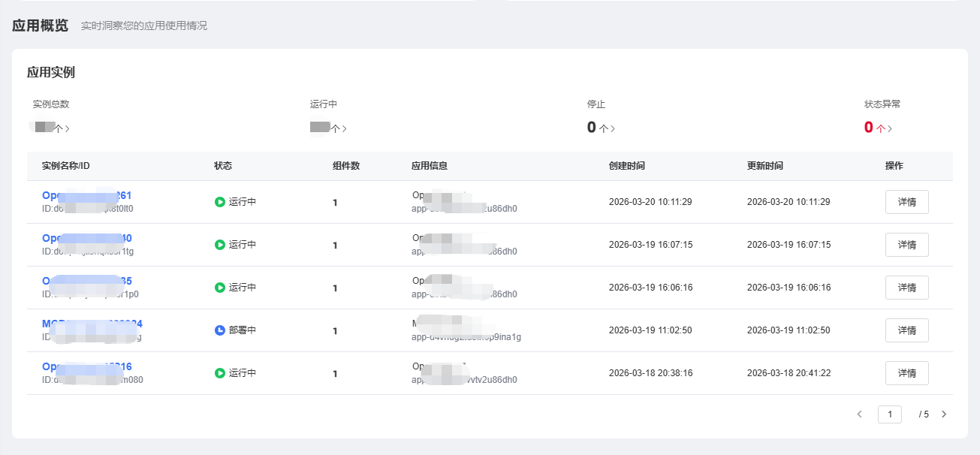
Task: Click the red abnormal status count zero
Action: tap(869, 128)
